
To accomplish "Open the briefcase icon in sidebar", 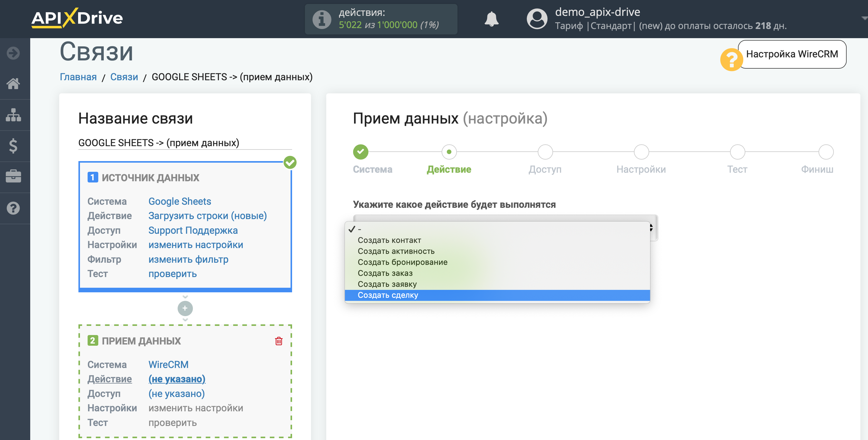I will [13, 177].
